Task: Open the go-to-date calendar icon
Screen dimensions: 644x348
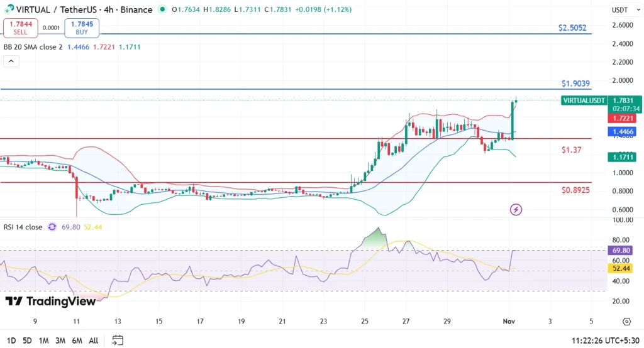Action: 118,340
